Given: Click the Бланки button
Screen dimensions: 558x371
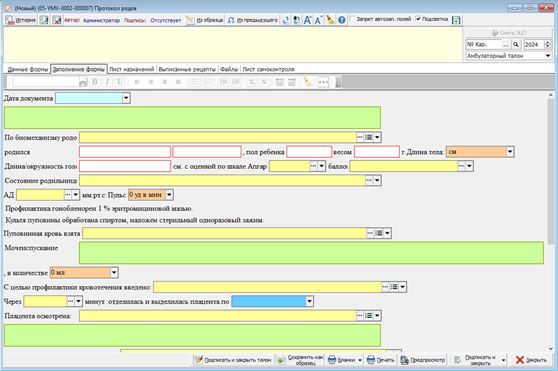Looking at the screenshot, I should [x=342, y=360].
